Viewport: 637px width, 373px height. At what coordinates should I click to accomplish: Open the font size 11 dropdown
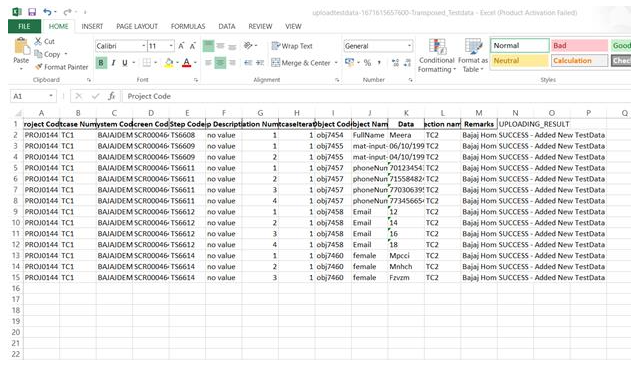click(171, 46)
